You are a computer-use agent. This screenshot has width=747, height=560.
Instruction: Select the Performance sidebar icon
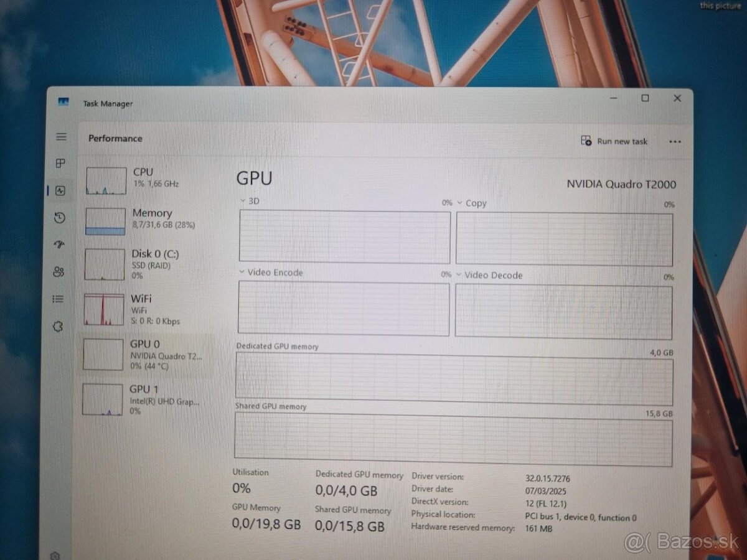[59, 191]
